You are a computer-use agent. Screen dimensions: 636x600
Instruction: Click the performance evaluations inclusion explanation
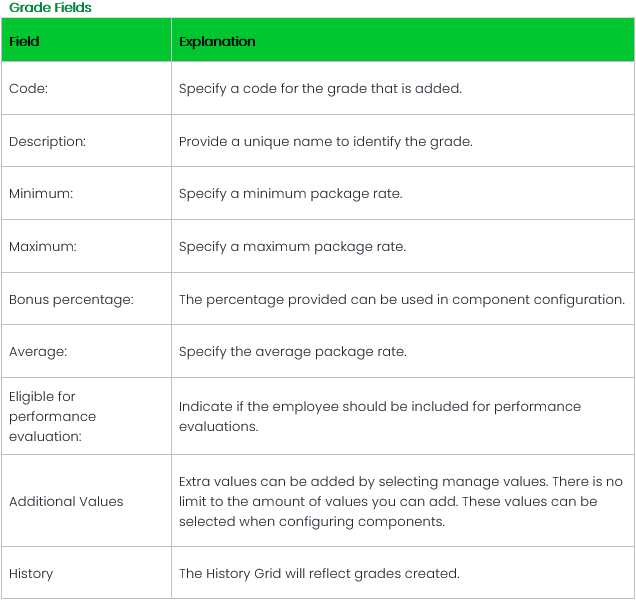[x=379, y=416]
